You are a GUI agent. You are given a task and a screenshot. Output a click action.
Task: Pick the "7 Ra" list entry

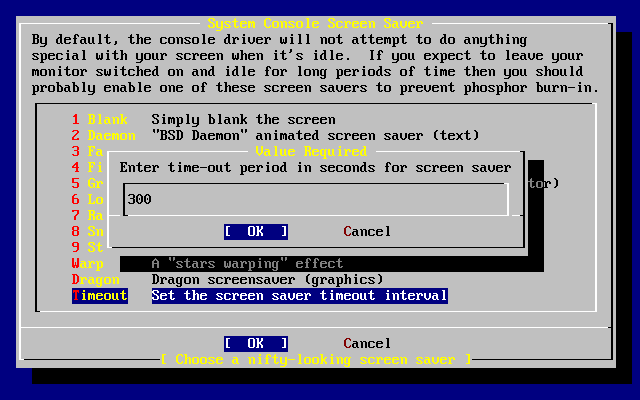88,216
